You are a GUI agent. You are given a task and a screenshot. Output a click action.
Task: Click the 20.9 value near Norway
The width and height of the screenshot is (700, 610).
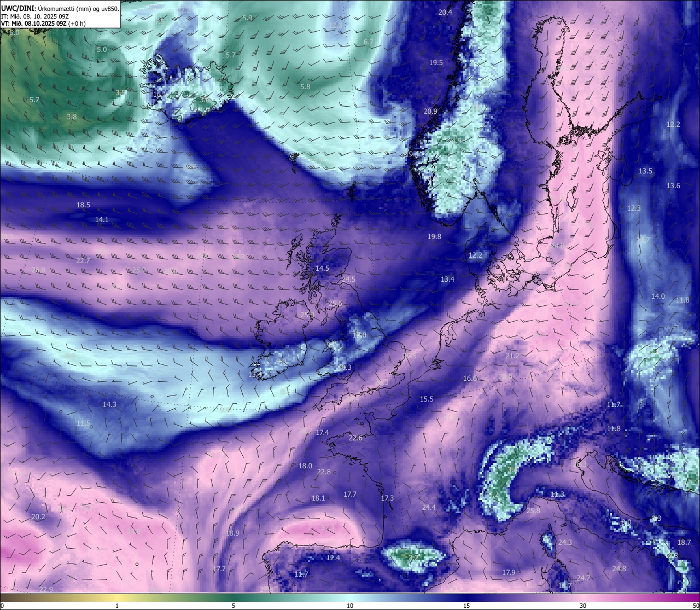click(430, 111)
